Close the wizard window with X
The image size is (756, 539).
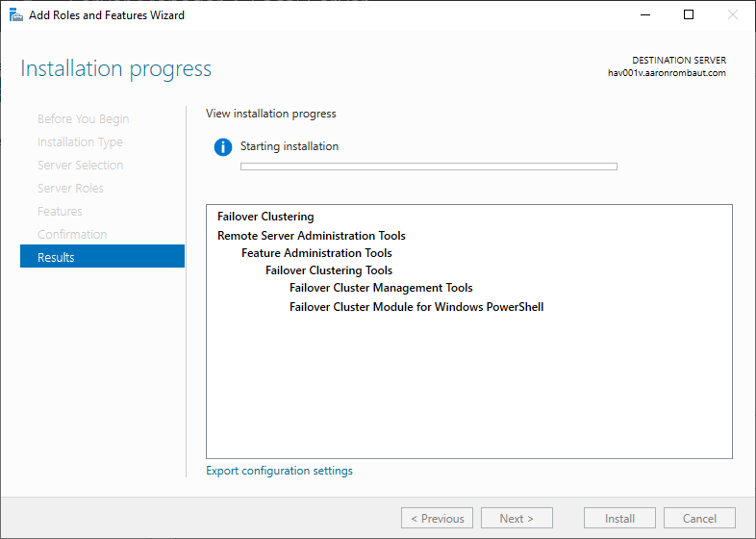[x=733, y=14]
